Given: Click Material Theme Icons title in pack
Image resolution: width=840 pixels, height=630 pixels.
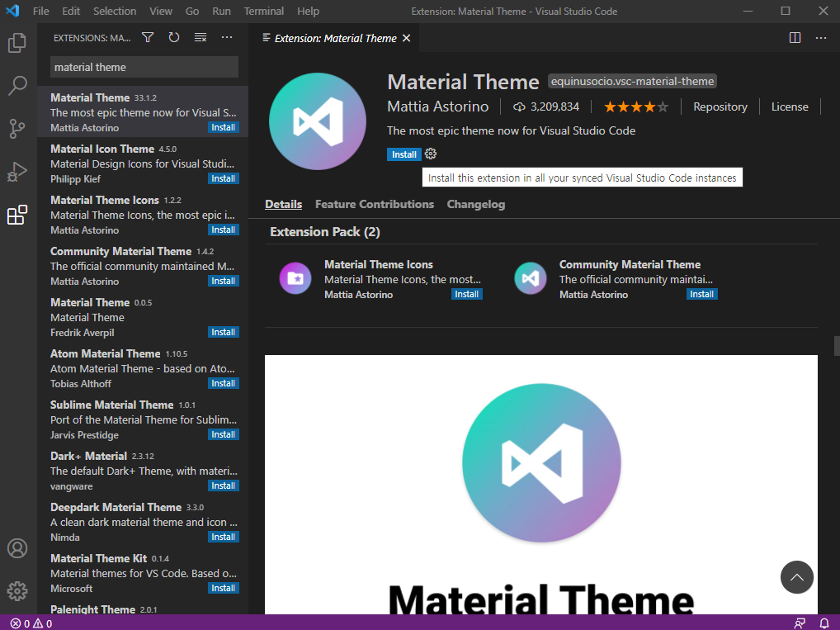Looking at the screenshot, I should click(378, 264).
